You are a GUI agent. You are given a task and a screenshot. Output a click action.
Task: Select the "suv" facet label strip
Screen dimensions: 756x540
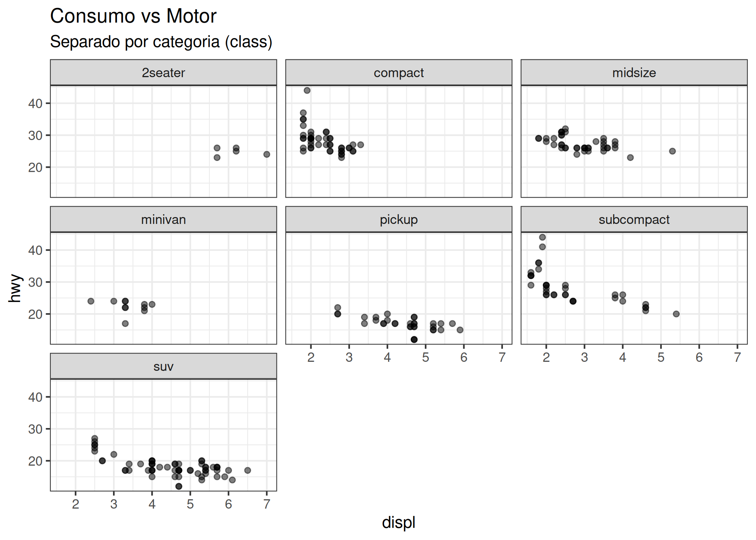tap(163, 366)
